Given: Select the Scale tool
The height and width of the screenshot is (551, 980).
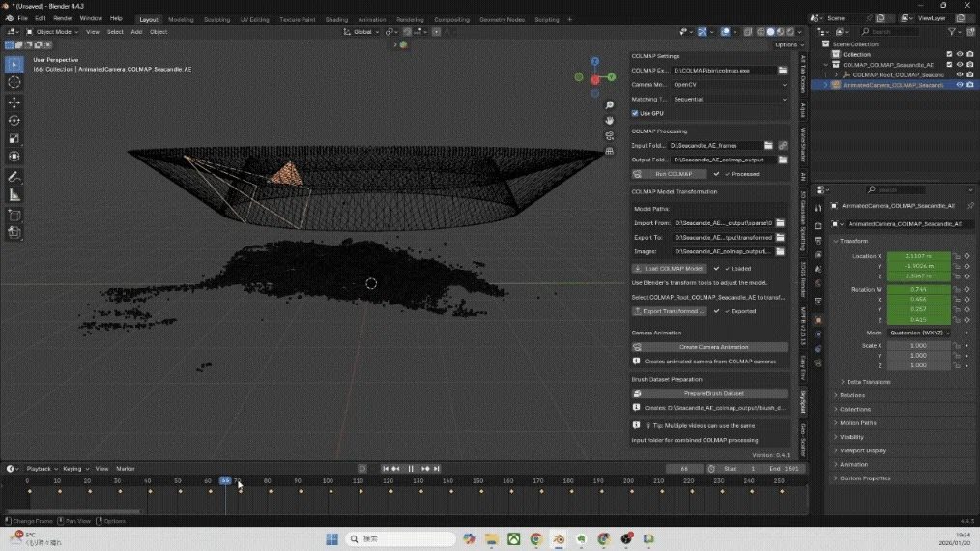Looking at the screenshot, I should [14, 138].
